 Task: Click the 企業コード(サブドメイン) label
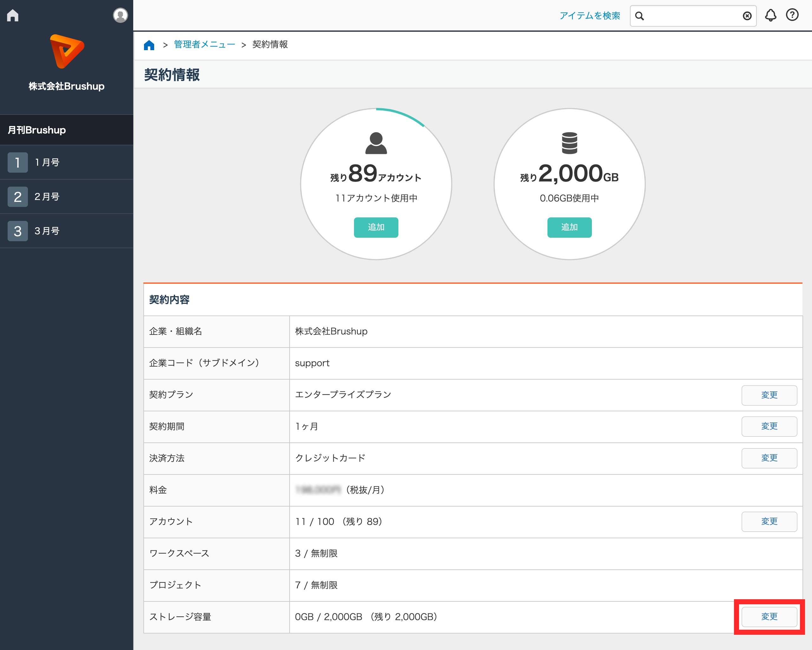coord(205,363)
